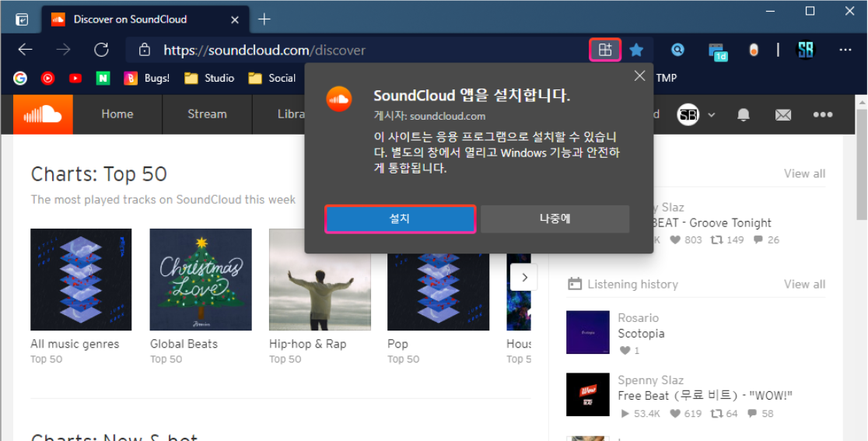Click SoundCloud icon in install dialog
The image size is (868, 441).
tap(339, 100)
